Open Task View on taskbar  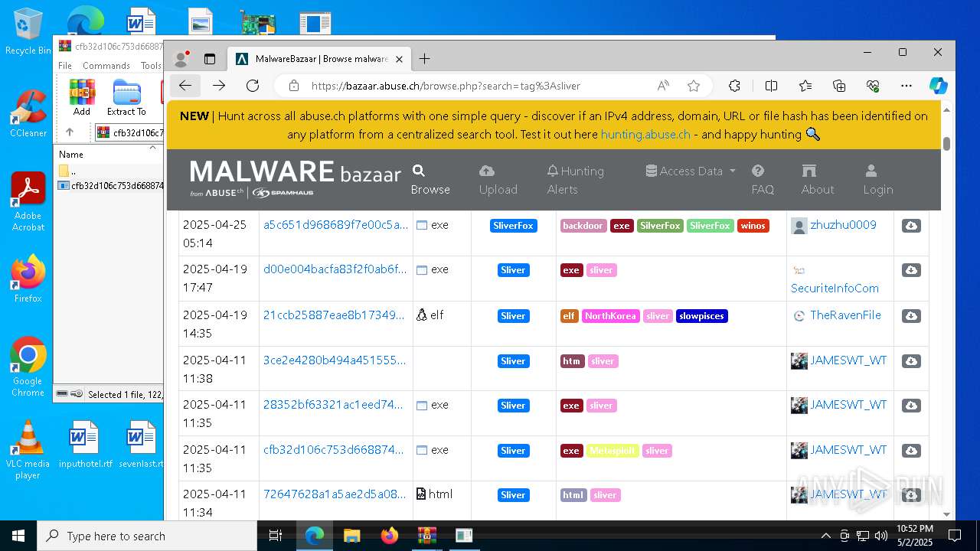(276, 536)
